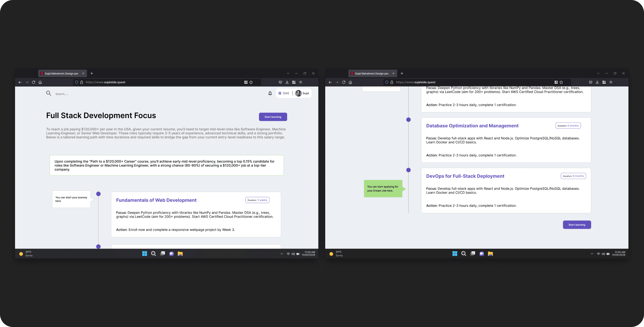Click the search magnifier icon on the page
644x327 pixels.
pos(48,93)
